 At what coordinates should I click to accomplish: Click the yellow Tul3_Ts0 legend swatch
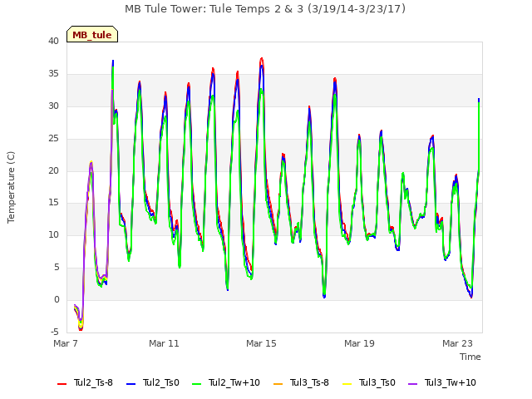pos(347,384)
